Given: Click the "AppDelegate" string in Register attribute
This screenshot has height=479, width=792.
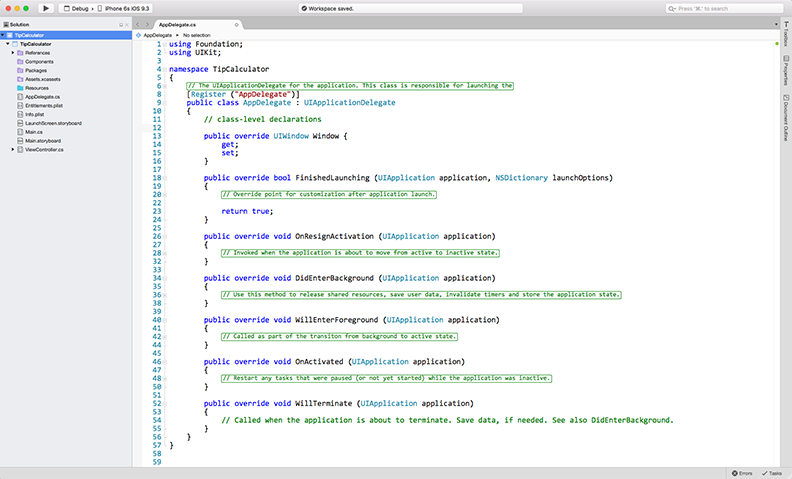Looking at the screenshot, I should click(263, 94).
